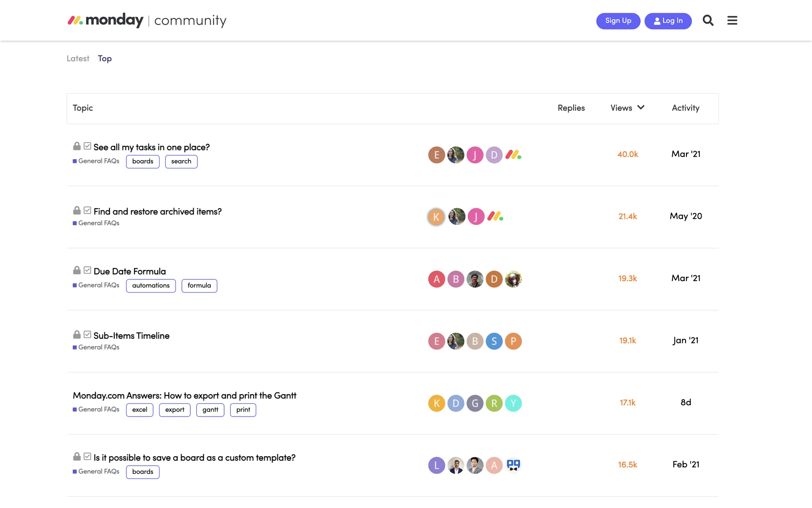This screenshot has width=812, height=508.
Task: Select the Top tab
Action: tap(104, 58)
